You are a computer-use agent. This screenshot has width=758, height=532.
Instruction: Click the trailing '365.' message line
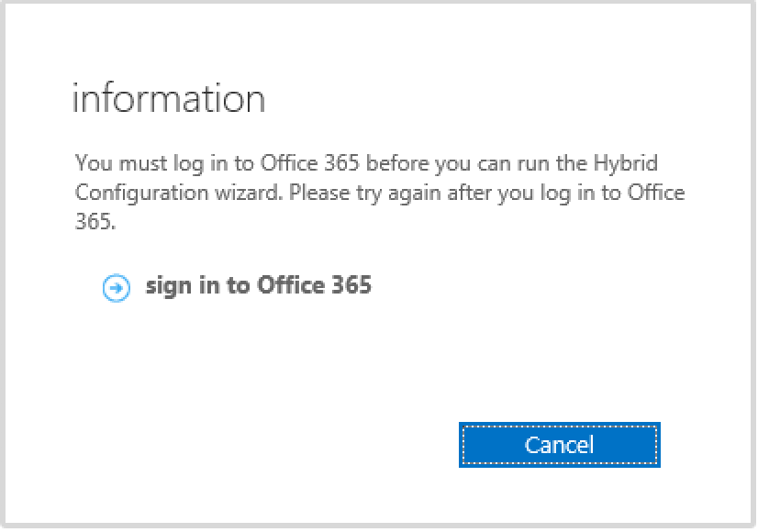tap(95, 223)
